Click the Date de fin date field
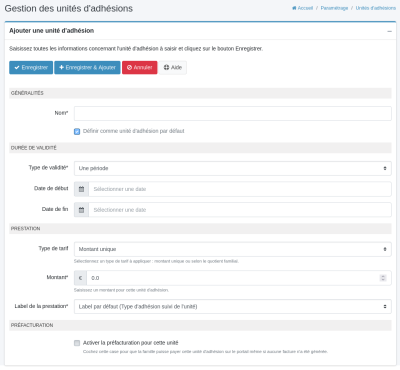 click(240, 210)
